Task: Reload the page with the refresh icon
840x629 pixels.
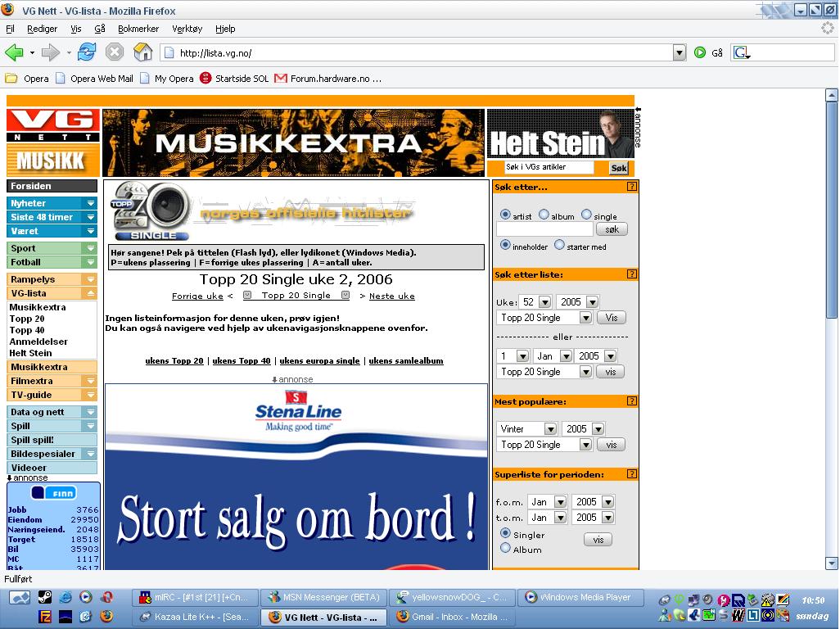Action: pos(87,52)
